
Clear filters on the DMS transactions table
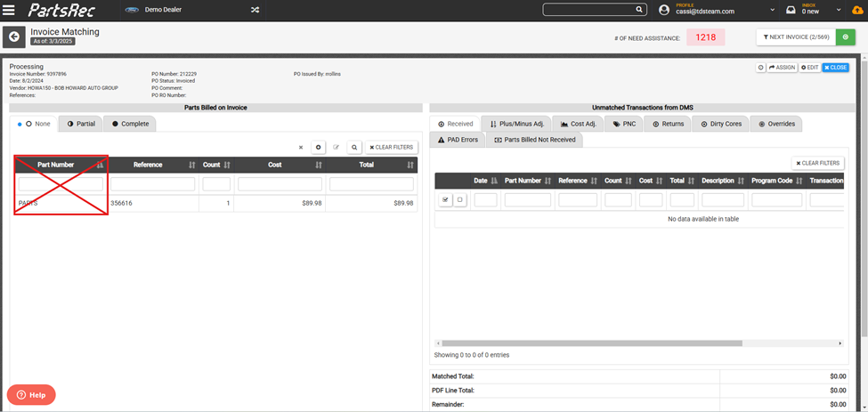818,163
